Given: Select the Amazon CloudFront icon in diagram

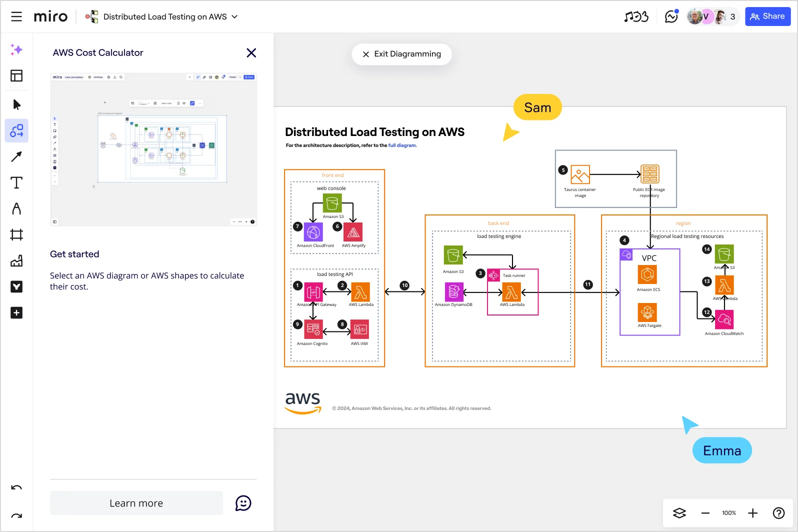Looking at the screenshot, I should point(313,232).
